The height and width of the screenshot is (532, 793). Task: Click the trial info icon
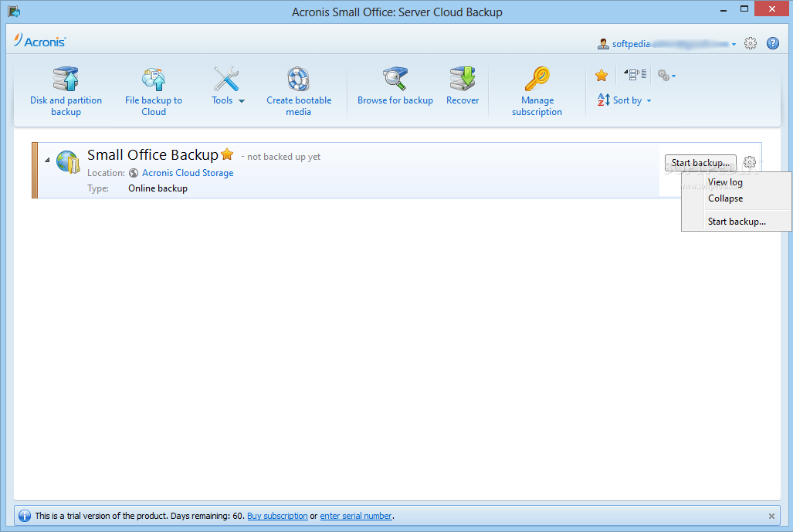pos(24,516)
